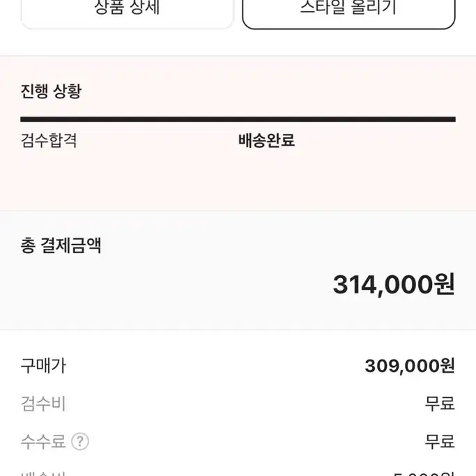This screenshot has height=476, width=476.
Task: Tap the 스타일 올리기 button
Action: click(x=348, y=13)
